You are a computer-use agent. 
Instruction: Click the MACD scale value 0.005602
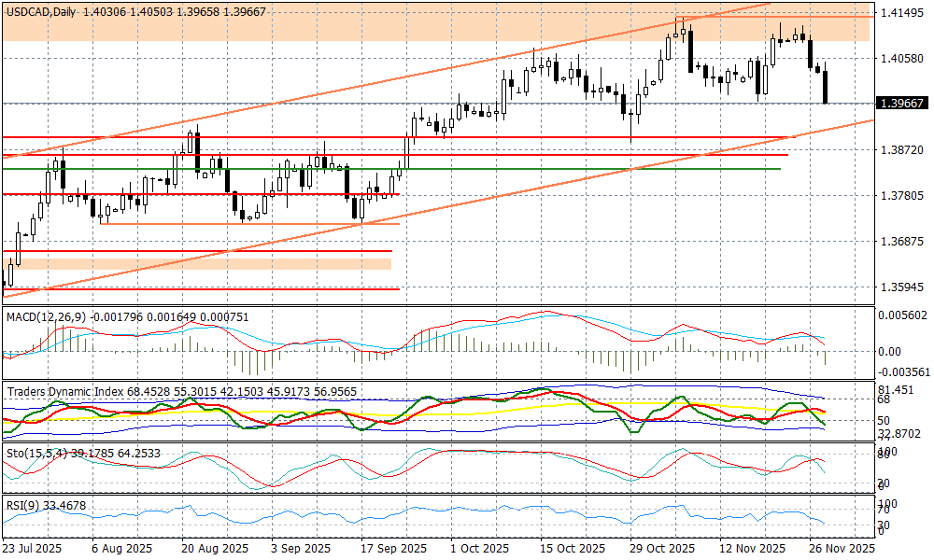point(903,315)
